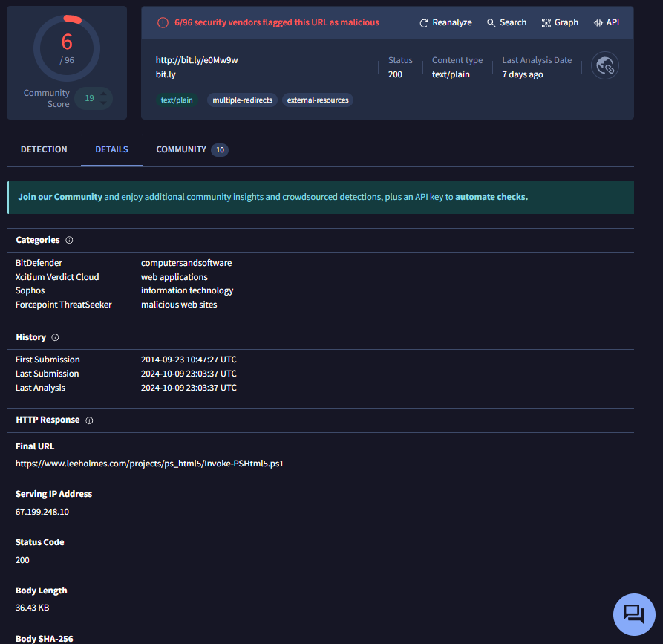Click the History section heading
The width and height of the screenshot is (663, 644).
pyautogui.click(x=31, y=338)
